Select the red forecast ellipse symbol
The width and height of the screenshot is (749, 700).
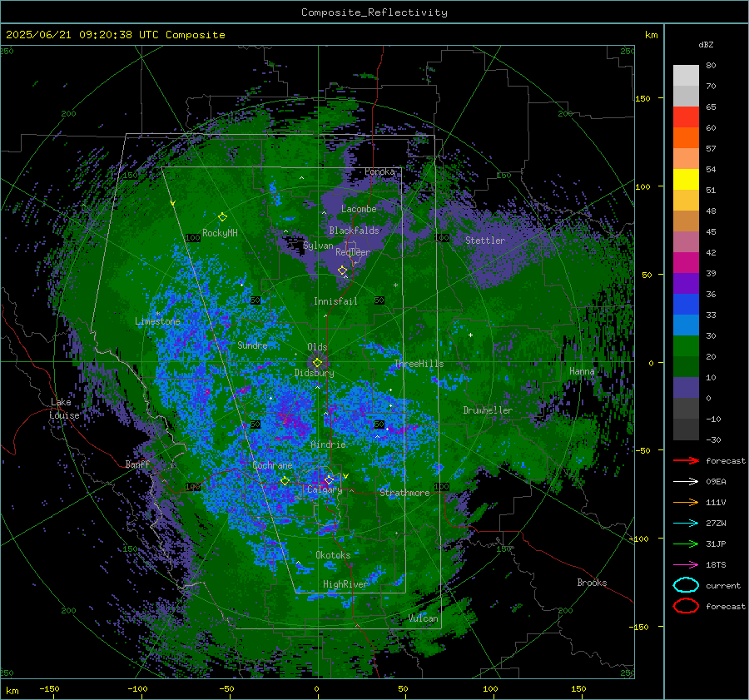coord(686,606)
